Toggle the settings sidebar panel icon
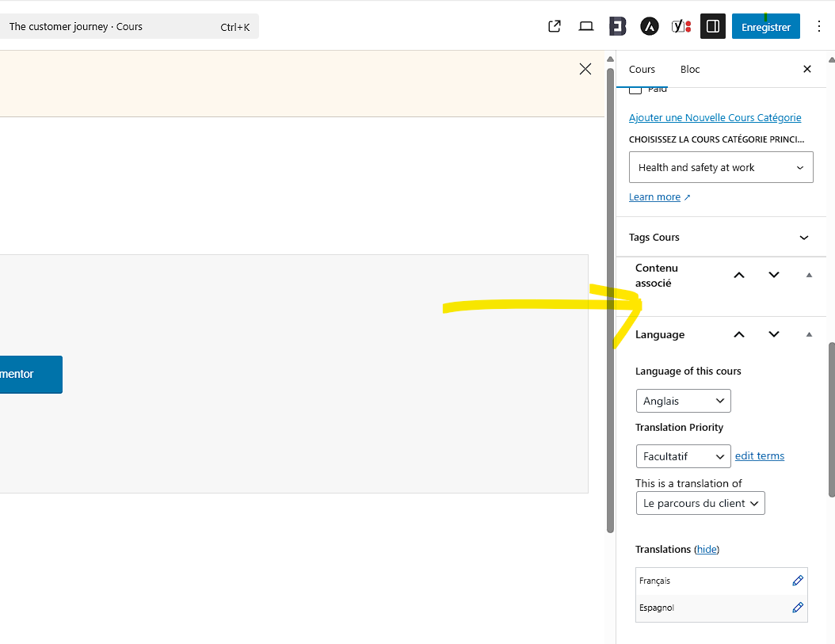This screenshot has width=835, height=644. 712,26
